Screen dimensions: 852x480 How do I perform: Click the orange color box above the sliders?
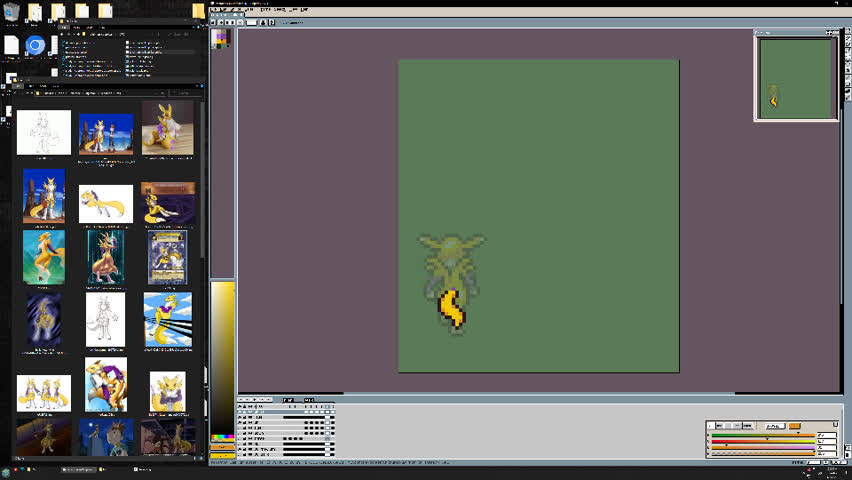click(x=794, y=426)
